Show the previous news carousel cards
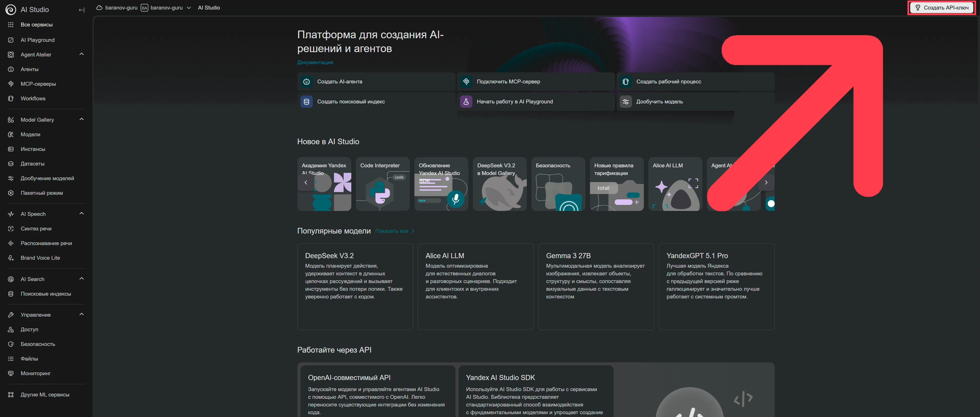This screenshot has width=980, height=417. coord(305,183)
